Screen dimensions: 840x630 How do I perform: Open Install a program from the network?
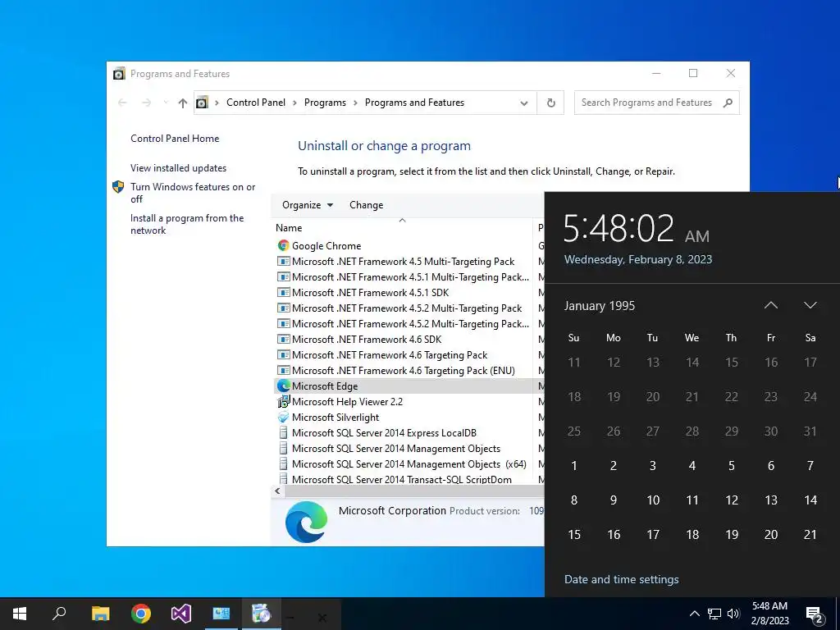tap(187, 224)
